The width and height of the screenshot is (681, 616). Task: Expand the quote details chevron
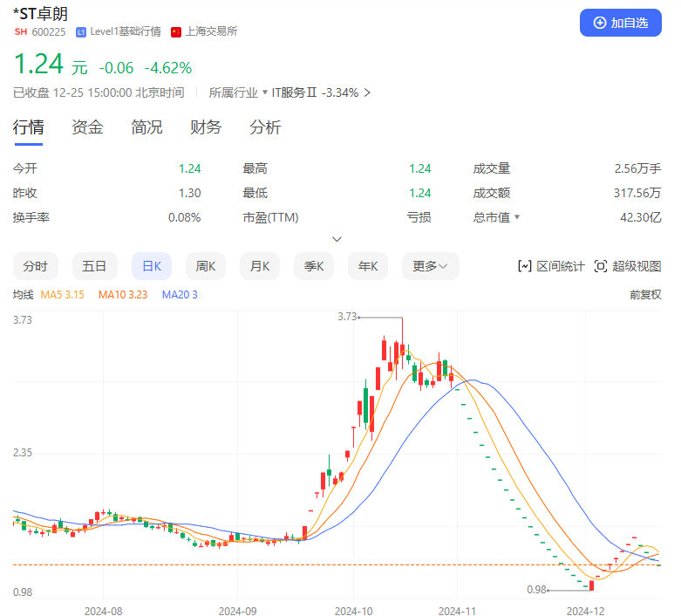pos(337,239)
